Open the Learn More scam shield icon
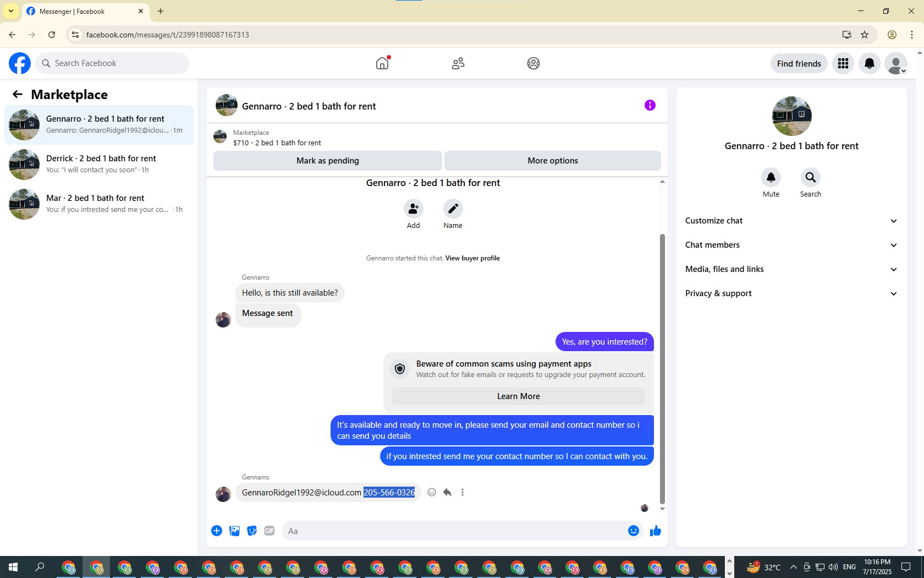The image size is (924, 578). pos(400,369)
